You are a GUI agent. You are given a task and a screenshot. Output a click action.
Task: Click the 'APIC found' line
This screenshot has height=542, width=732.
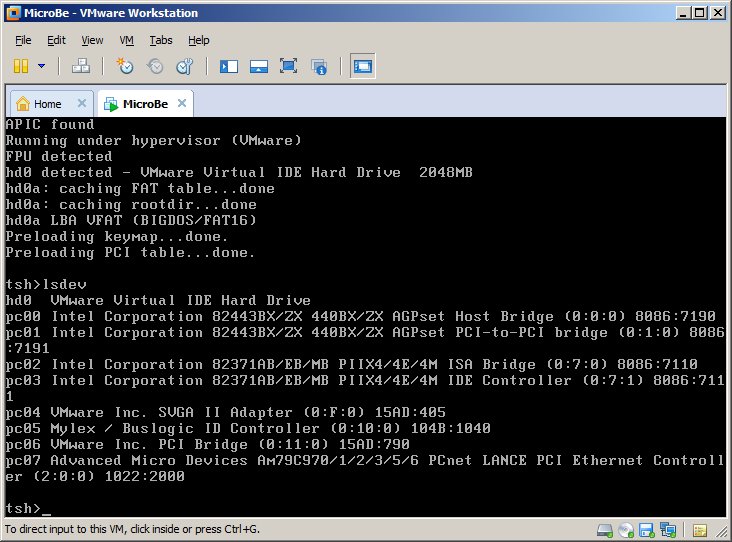point(50,124)
